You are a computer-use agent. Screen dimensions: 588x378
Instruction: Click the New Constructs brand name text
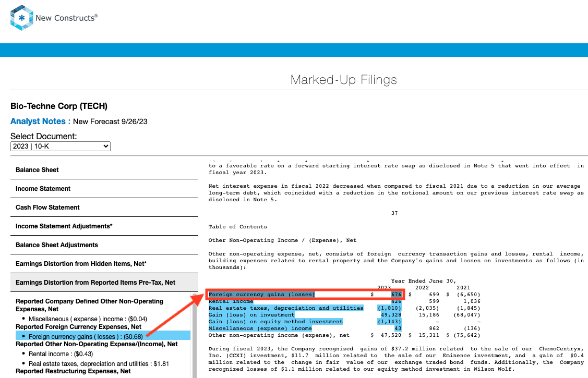(x=66, y=18)
